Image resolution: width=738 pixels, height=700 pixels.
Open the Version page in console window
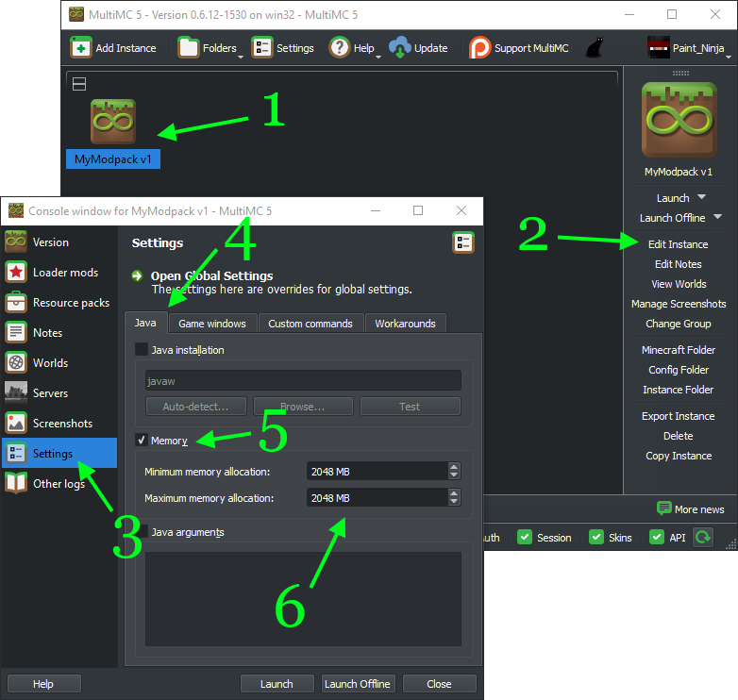(59, 242)
